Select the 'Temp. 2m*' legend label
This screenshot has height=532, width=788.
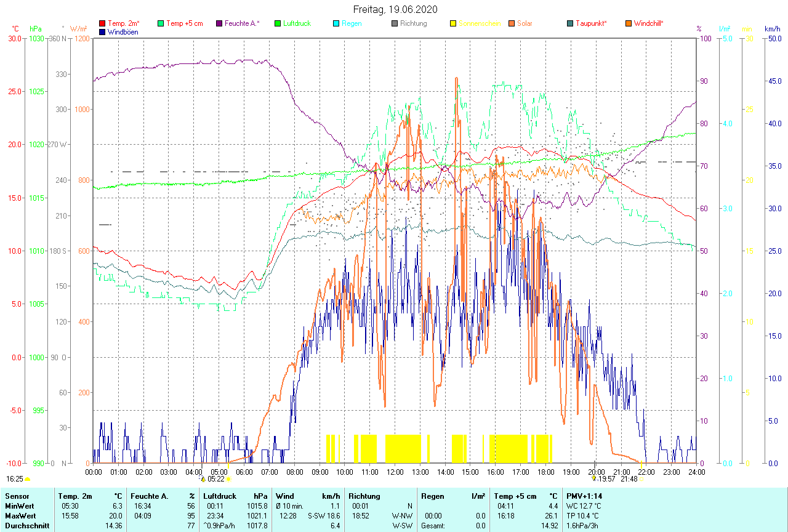click(x=124, y=23)
